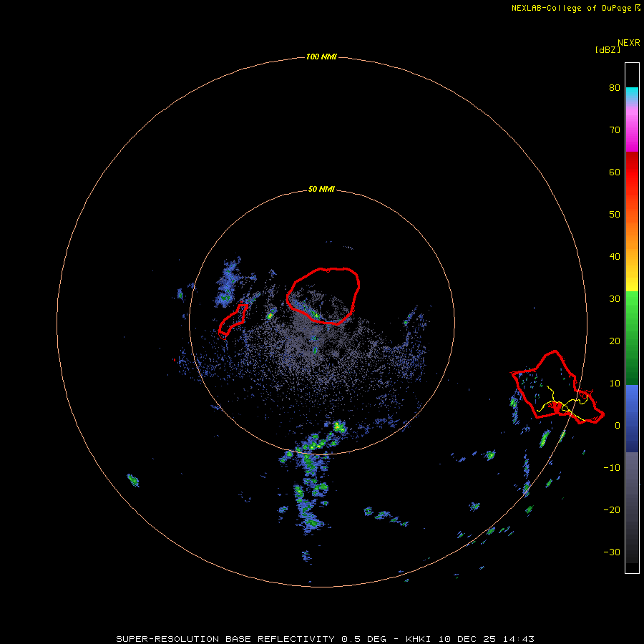
Task: Click the 30 value on the dBZ scale
Action: point(615,298)
